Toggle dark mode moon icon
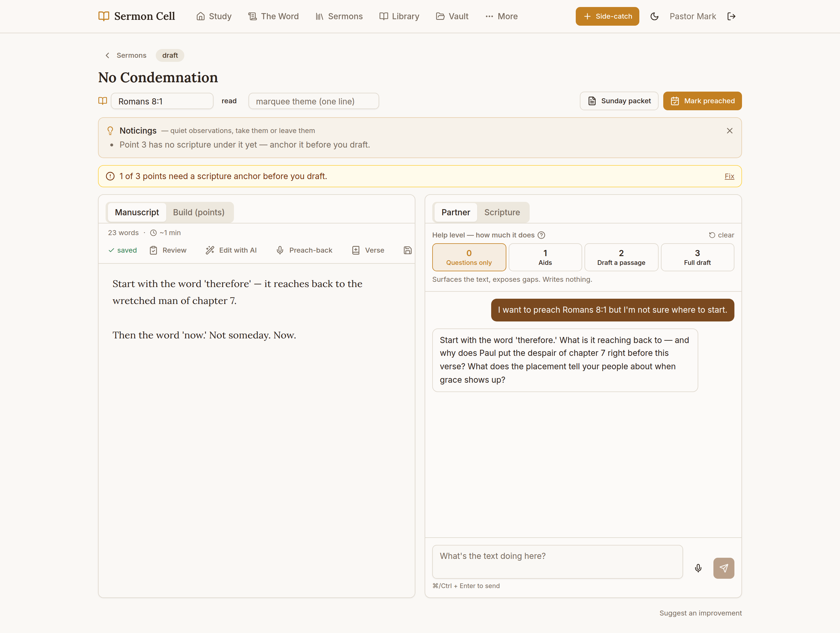The image size is (840, 633). pyautogui.click(x=654, y=16)
